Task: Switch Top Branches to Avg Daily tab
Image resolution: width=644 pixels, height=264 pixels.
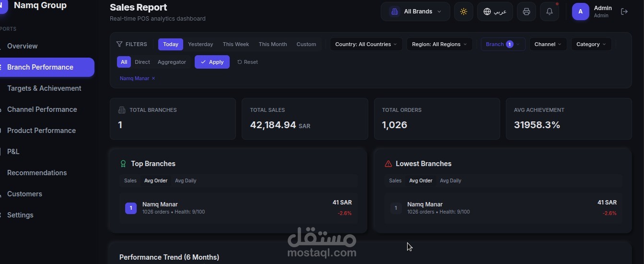Action: tap(186, 180)
